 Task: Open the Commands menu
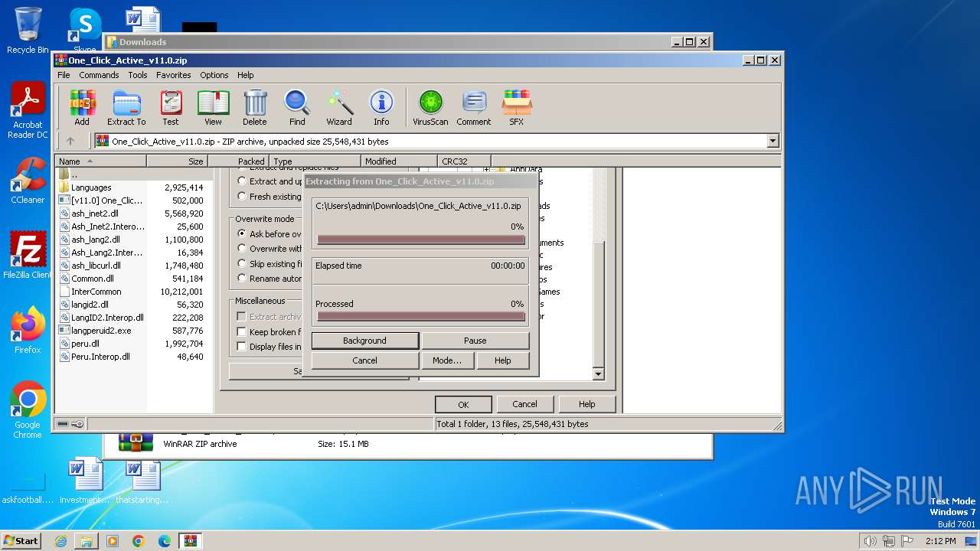pos(99,75)
